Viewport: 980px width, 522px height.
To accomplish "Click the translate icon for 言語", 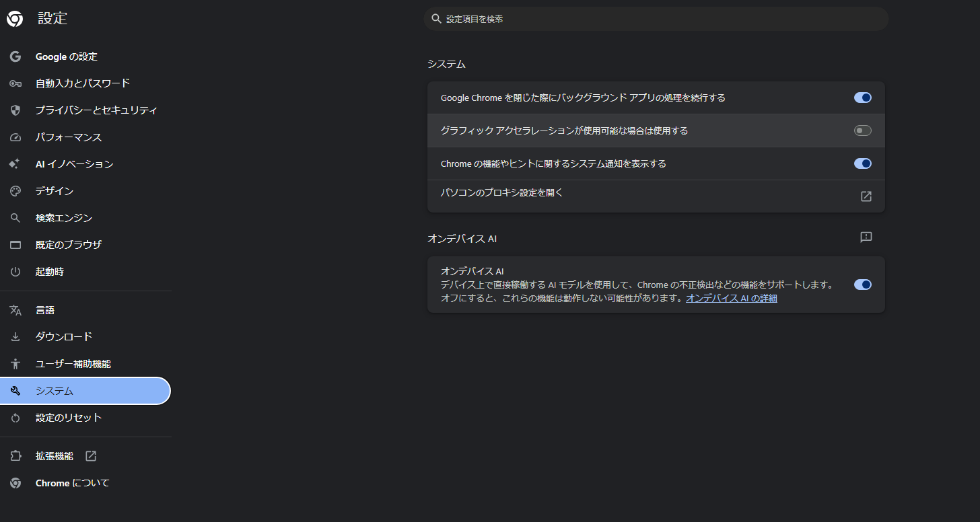I will coord(15,310).
